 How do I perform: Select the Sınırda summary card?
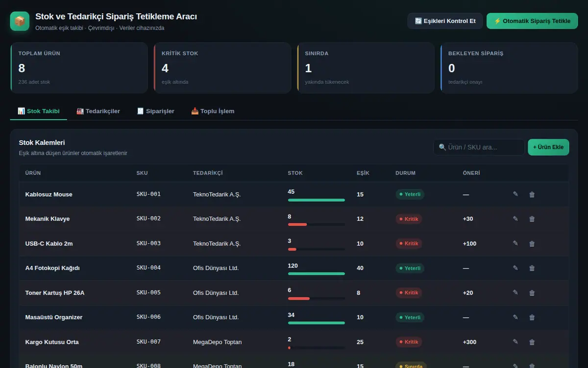(366, 68)
